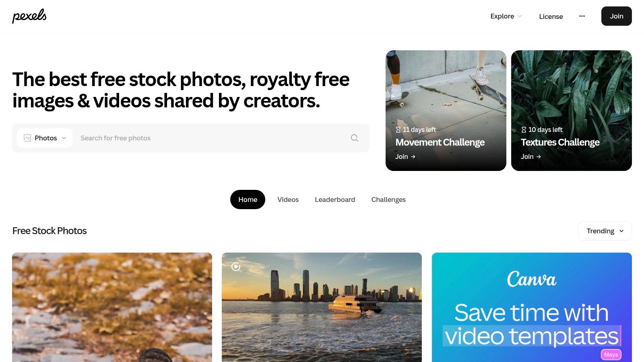Select the Challenges tab
This screenshot has width=644, height=362.
(x=388, y=200)
